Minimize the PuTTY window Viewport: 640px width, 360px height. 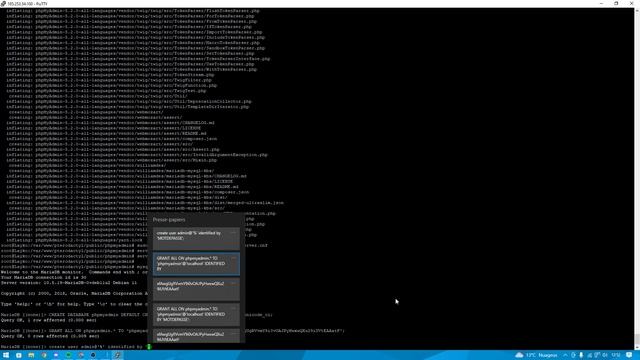601,3
